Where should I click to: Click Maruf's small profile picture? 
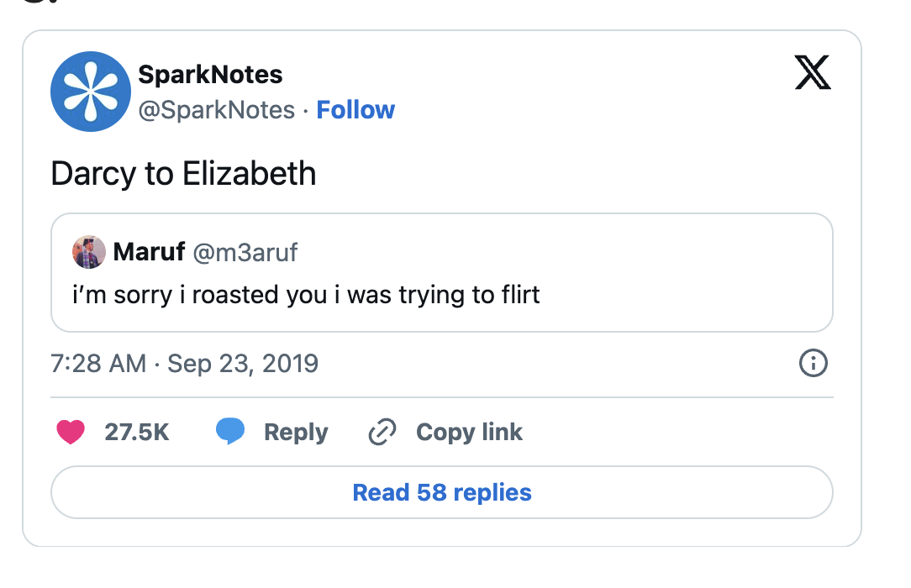pos(89,252)
